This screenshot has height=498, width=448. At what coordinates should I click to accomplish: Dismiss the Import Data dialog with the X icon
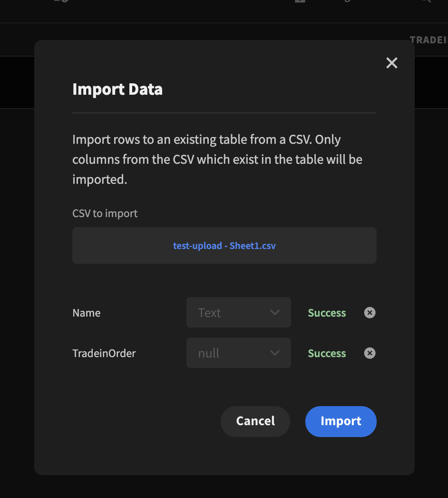point(391,63)
